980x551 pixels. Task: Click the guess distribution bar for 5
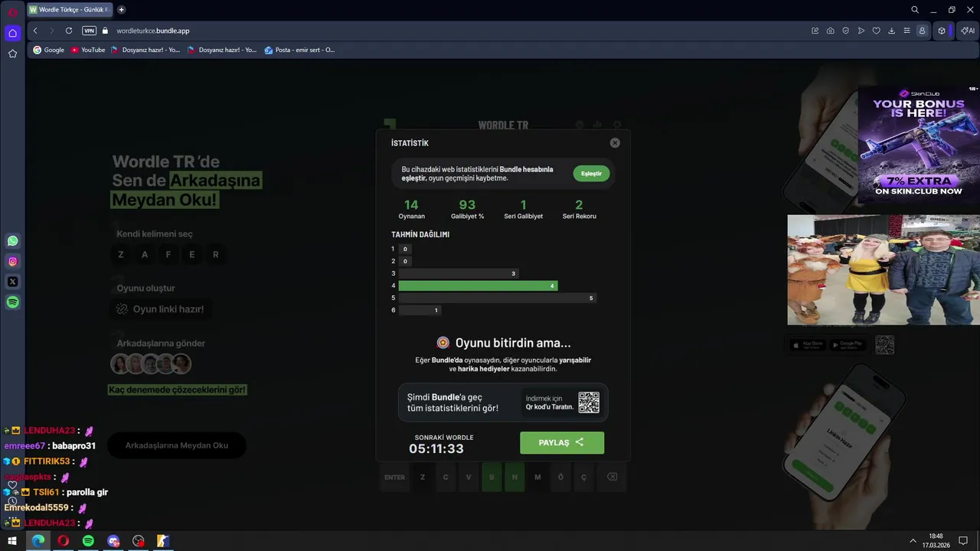click(497, 298)
